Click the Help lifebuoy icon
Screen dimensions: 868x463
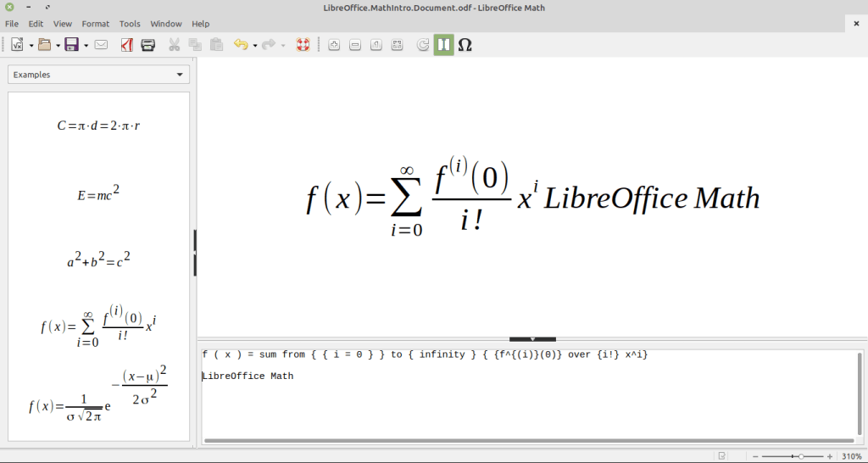coord(303,45)
